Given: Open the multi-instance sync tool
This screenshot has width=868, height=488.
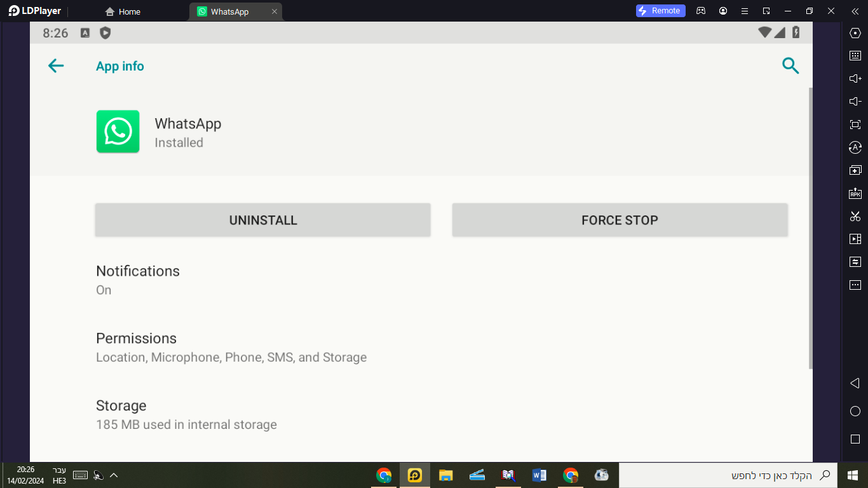Looking at the screenshot, I should [x=855, y=147].
